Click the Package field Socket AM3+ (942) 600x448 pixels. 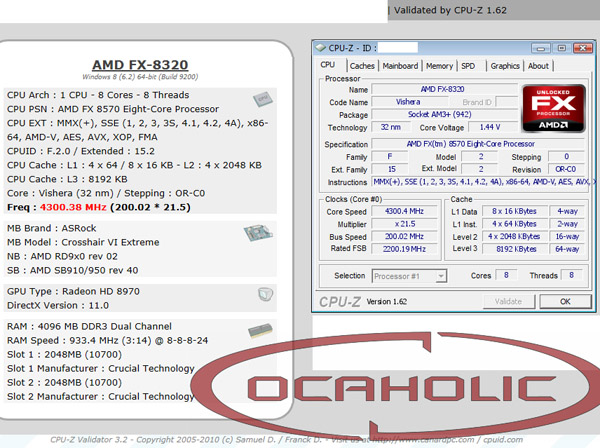[444, 114]
